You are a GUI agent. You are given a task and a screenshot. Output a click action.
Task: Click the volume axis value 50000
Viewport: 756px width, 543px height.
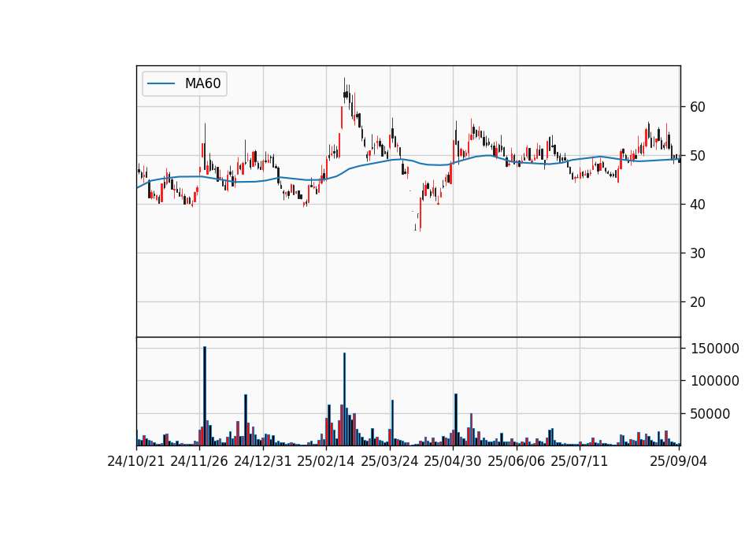coord(710,414)
